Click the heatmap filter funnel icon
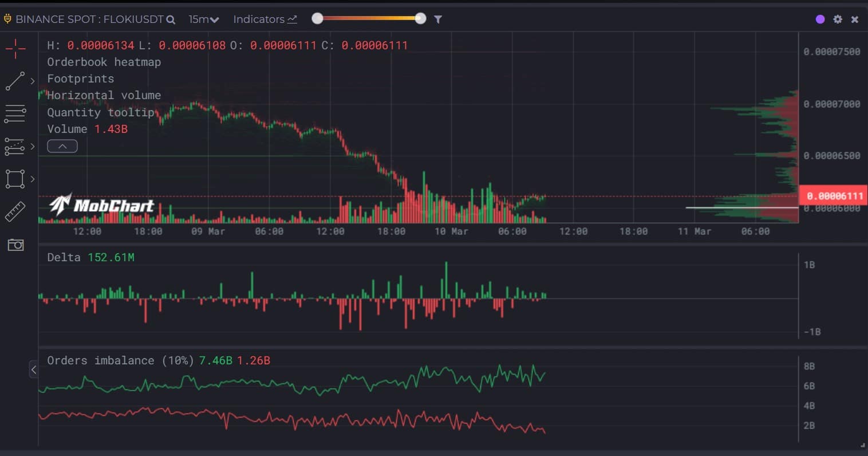The height and width of the screenshot is (456, 868). point(438,19)
